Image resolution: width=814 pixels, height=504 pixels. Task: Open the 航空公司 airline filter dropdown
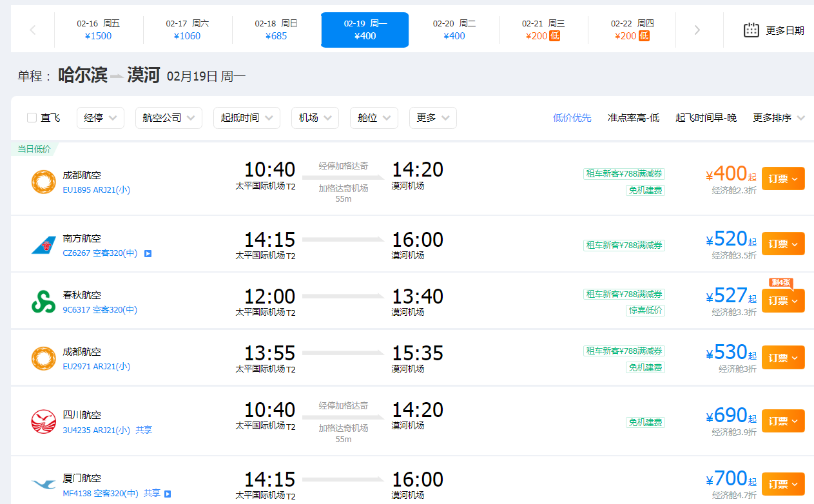coord(168,117)
